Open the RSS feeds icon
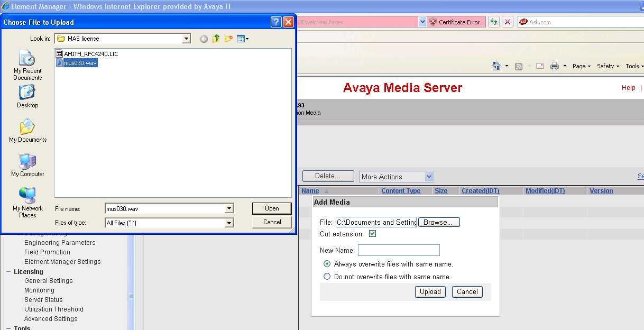The width and height of the screenshot is (644, 330). [519, 66]
